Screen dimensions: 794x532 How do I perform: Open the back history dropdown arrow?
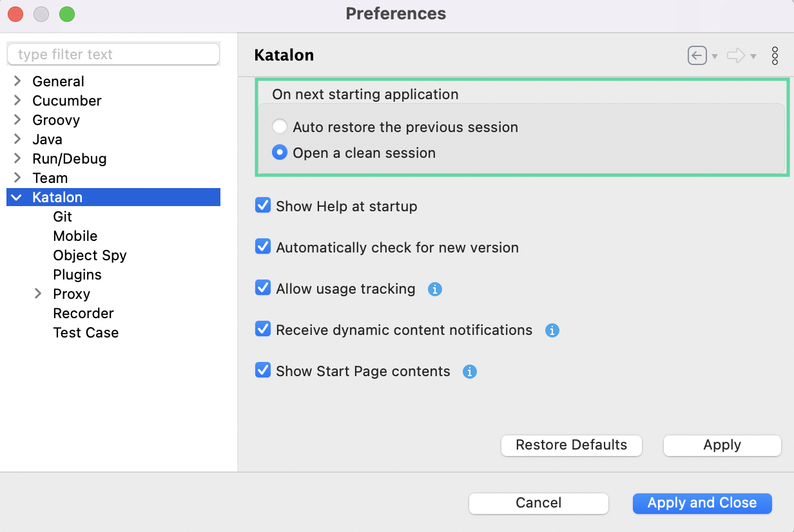(715, 57)
